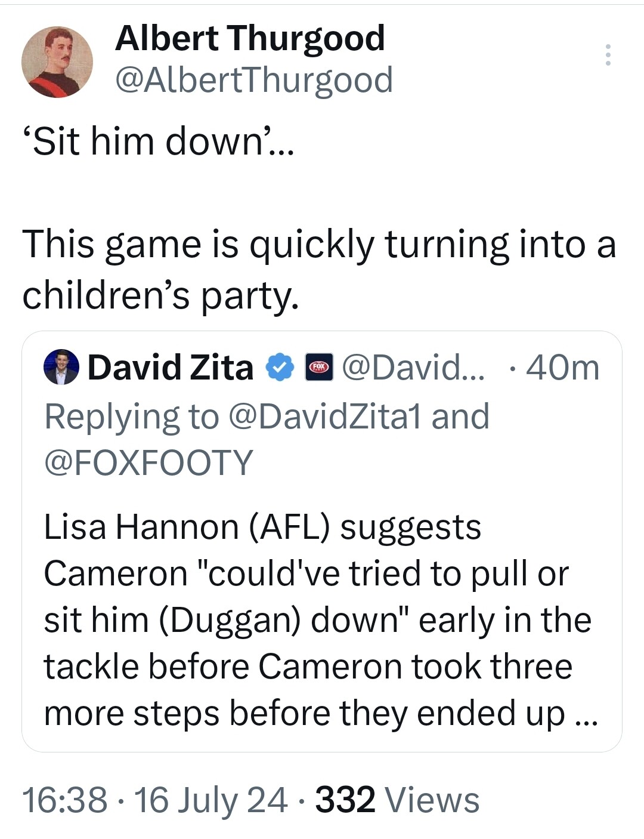
Task: Click the 'Sit him down' tweet text
Action: 158,142
